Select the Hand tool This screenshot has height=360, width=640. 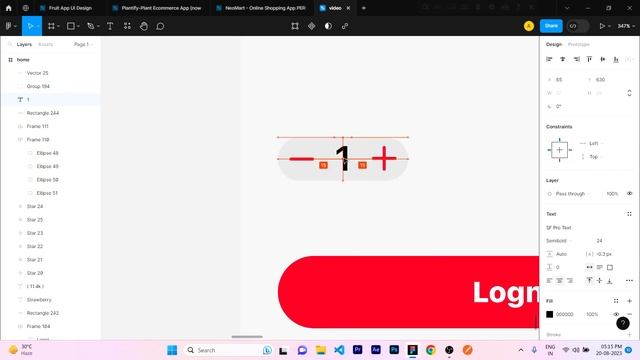[x=144, y=26]
